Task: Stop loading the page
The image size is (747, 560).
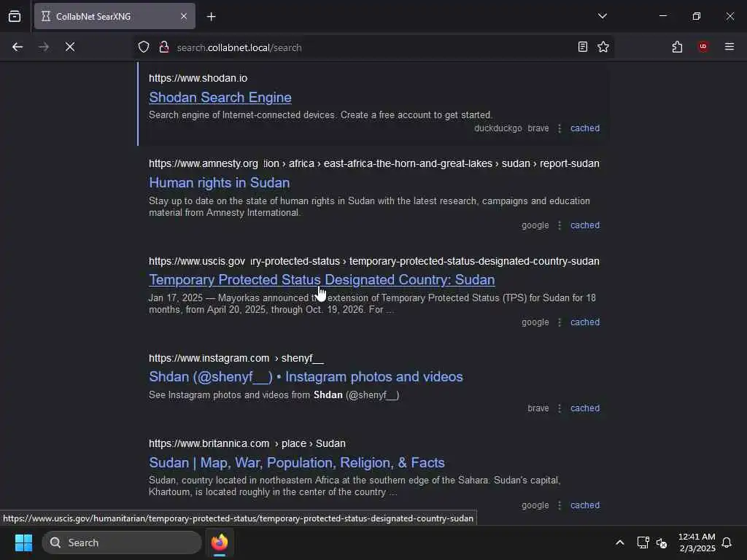Action: pos(70,47)
